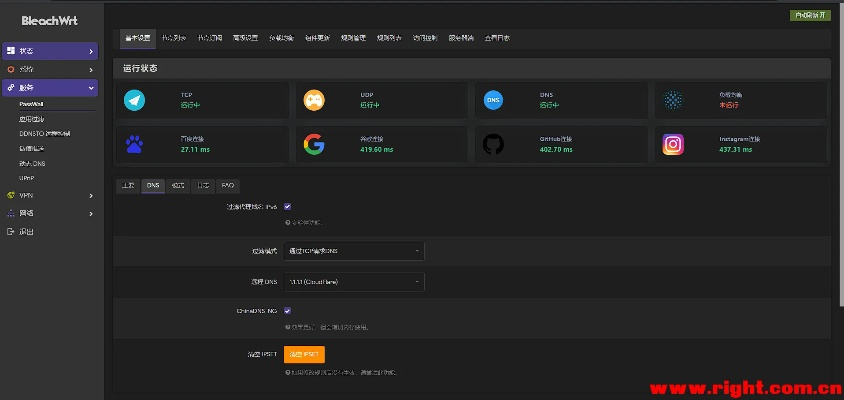Open the DNS filter mode dropdown
The height and width of the screenshot is (400, 844).
[x=353, y=250]
